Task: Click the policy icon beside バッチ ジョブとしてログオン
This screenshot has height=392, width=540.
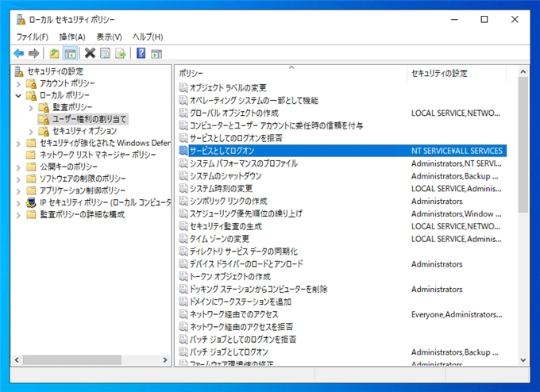Action: [x=183, y=352]
